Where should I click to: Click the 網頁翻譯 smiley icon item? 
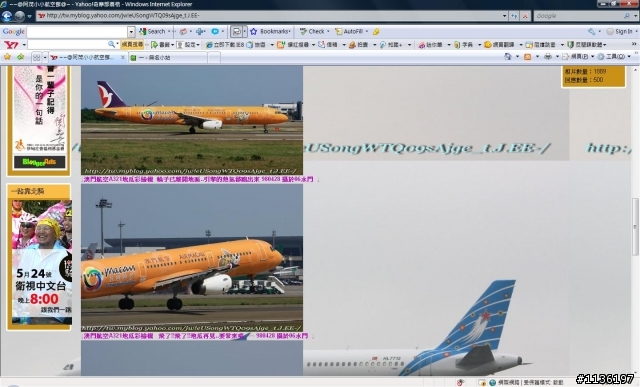499,44
